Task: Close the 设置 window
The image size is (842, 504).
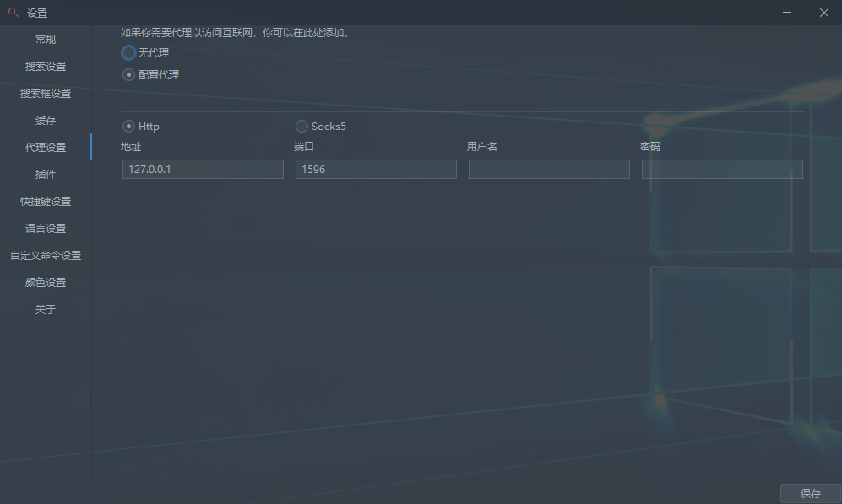Action: [x=823, y=13]
